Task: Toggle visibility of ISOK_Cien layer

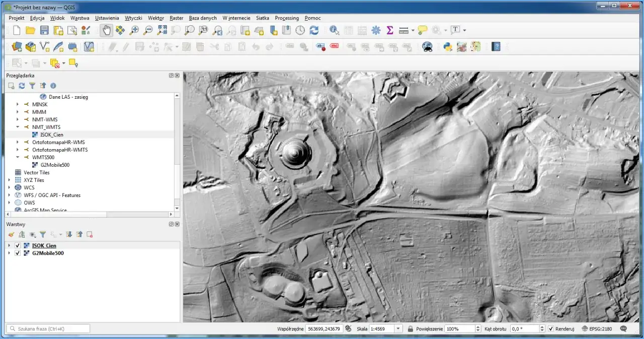Action: (18, 246)
